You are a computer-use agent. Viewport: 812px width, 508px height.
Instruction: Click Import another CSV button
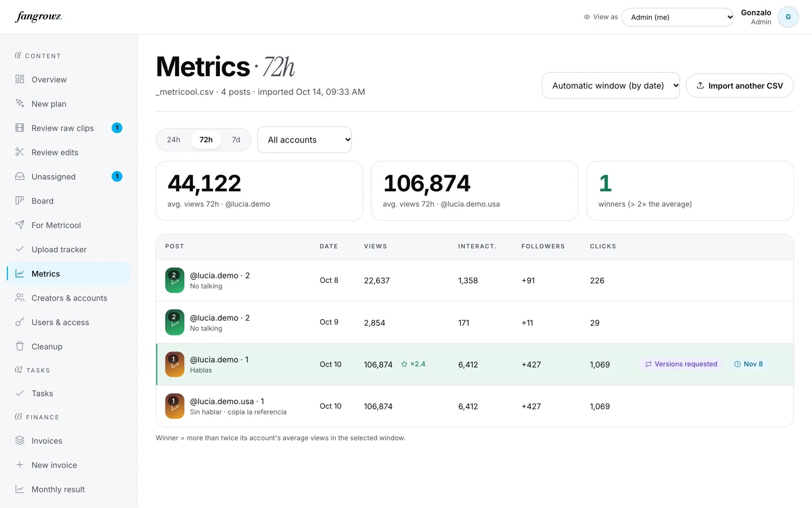740,86
